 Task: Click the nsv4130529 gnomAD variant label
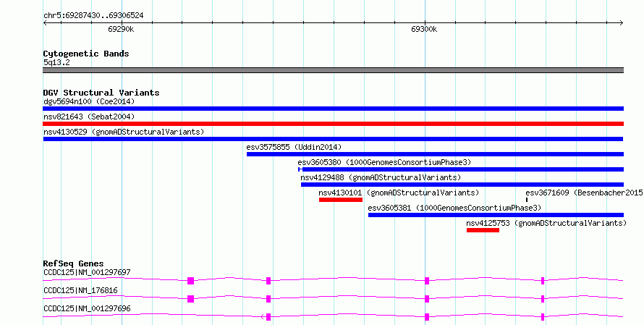[x=124, y=132]
